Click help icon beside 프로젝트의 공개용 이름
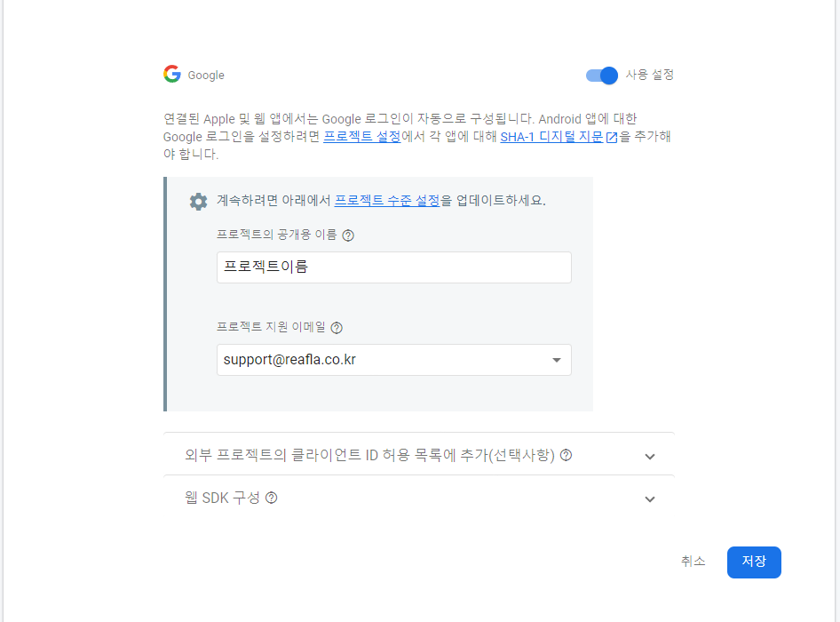 tap(348, 235)
